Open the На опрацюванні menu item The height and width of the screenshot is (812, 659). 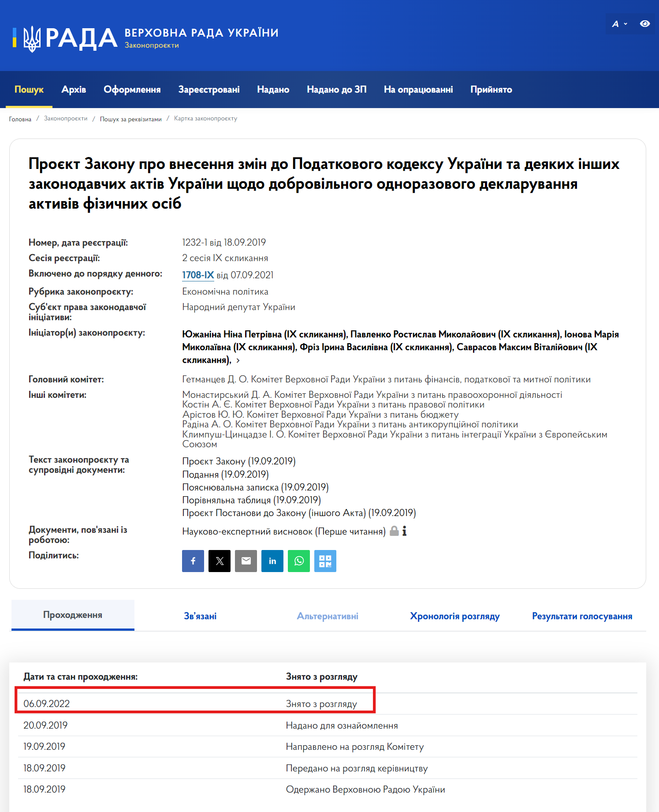[418, 90]
